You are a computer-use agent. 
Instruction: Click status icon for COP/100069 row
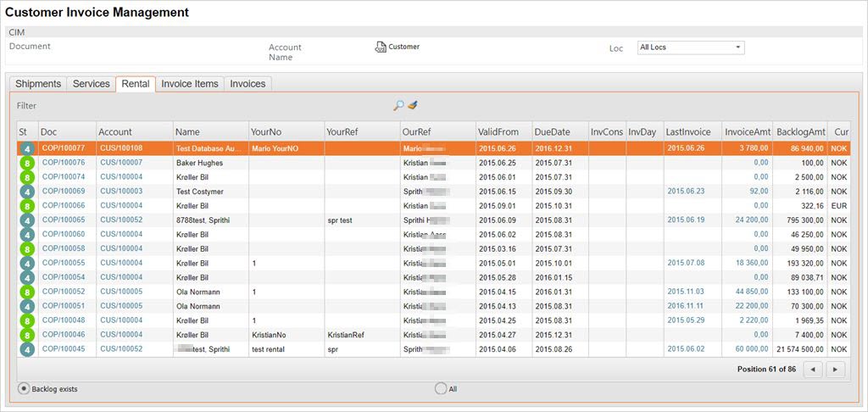coord(26,192)
